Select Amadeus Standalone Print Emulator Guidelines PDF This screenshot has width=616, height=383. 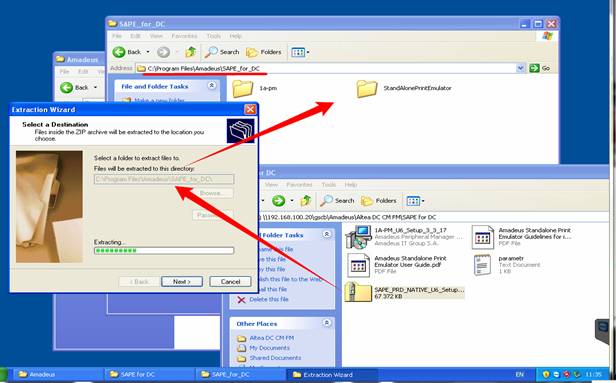pos(522,237)
